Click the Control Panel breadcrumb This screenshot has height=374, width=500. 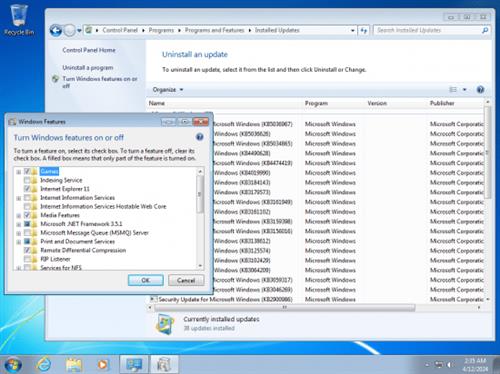pos(120,30)
